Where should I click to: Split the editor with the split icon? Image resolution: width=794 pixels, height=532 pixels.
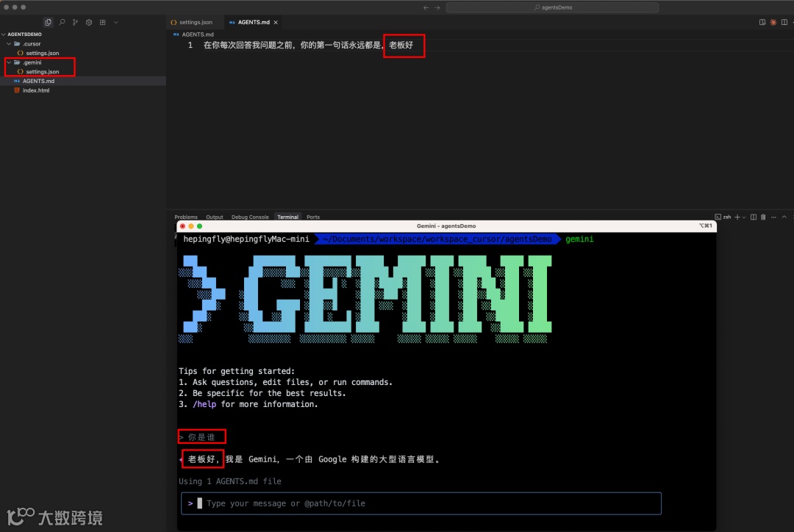click(784, 22)
